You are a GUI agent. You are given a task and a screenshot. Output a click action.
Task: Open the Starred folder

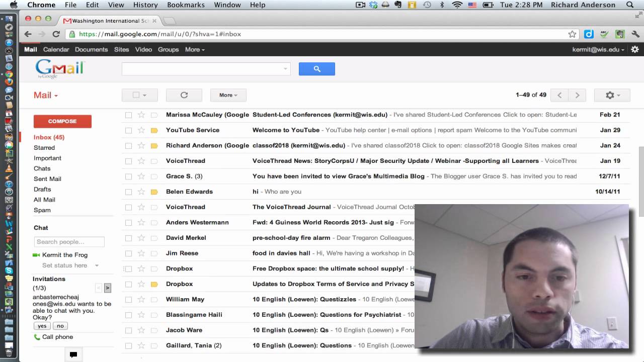[44, 148]
